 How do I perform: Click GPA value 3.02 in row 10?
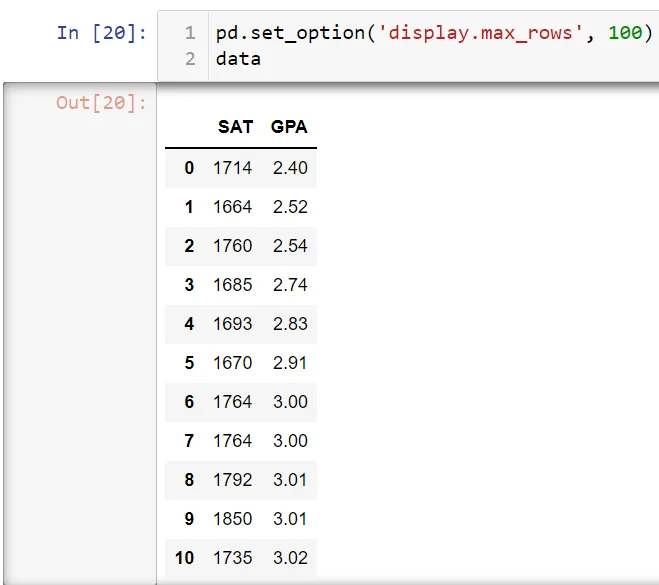coord(290,558)
